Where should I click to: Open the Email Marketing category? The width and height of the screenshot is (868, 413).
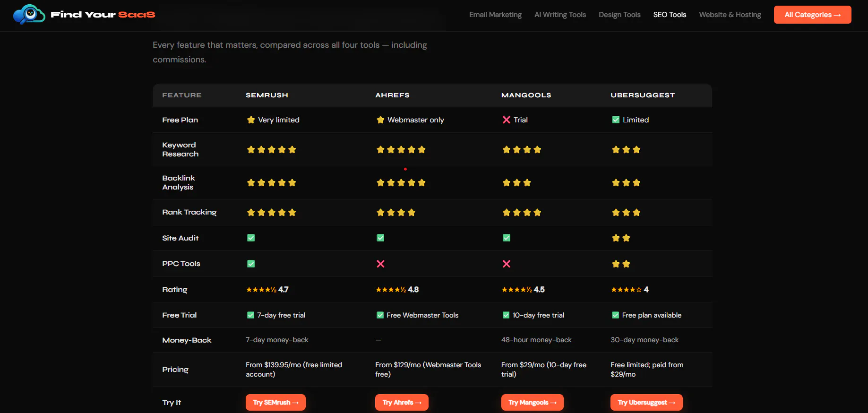(495, 15)
